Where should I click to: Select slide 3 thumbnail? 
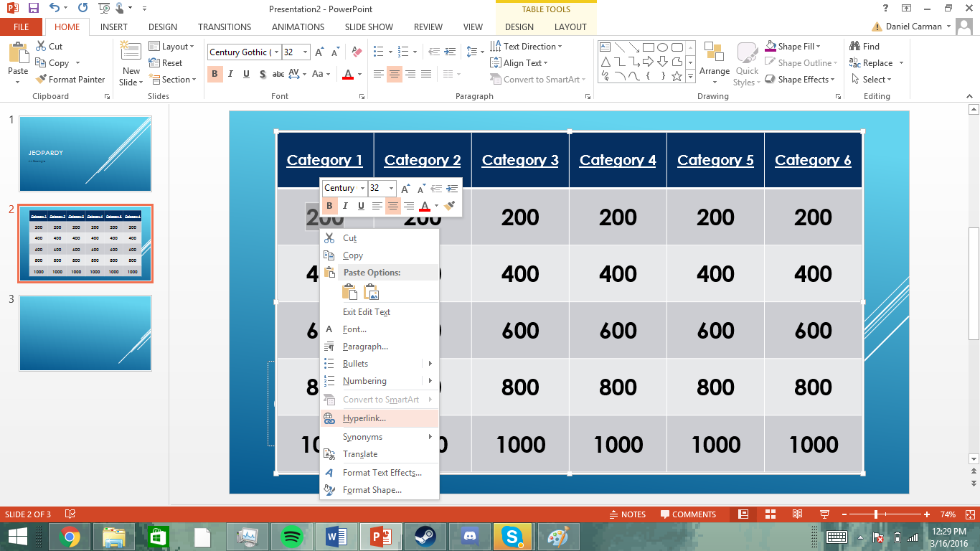[x=85, y=333]
